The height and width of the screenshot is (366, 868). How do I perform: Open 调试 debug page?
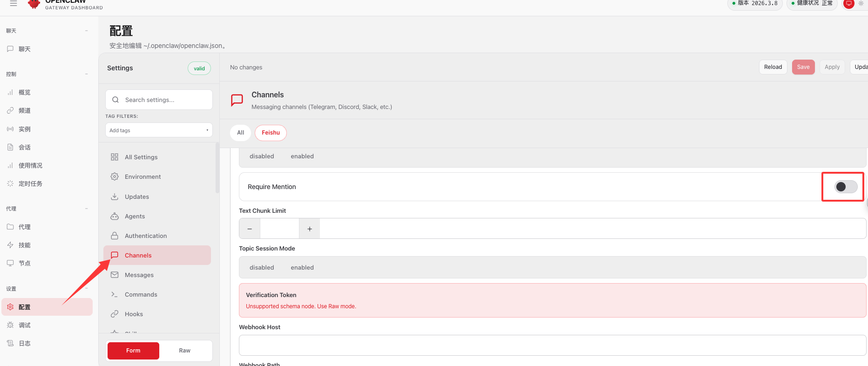[x=47, y=325]
